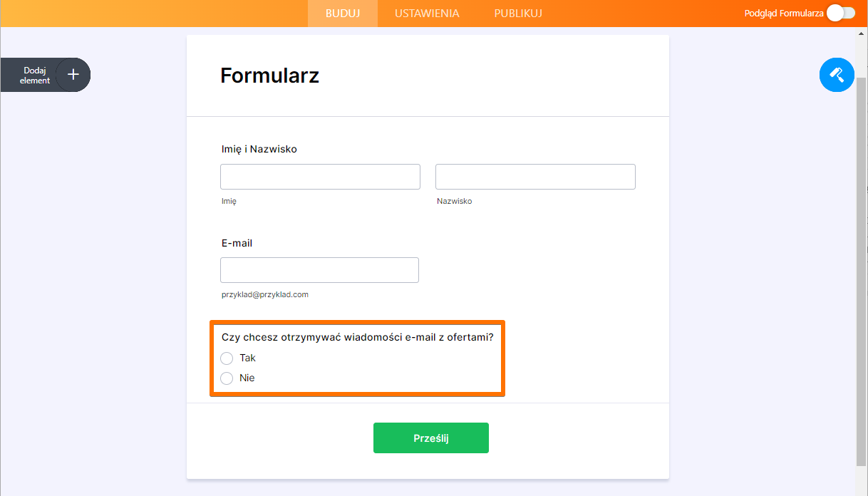
Task: Select the Tak radio option
Action: 227,358
